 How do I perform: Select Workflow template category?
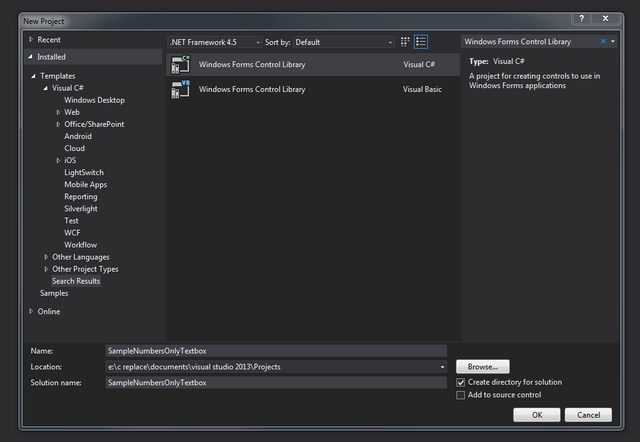point(80,245)
